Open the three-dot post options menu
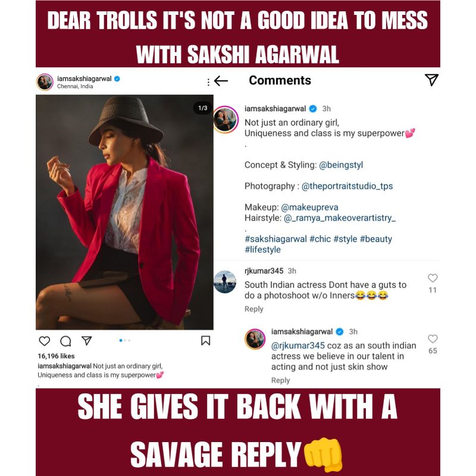This screenshot has height=476, width=476. coord(208,82)
